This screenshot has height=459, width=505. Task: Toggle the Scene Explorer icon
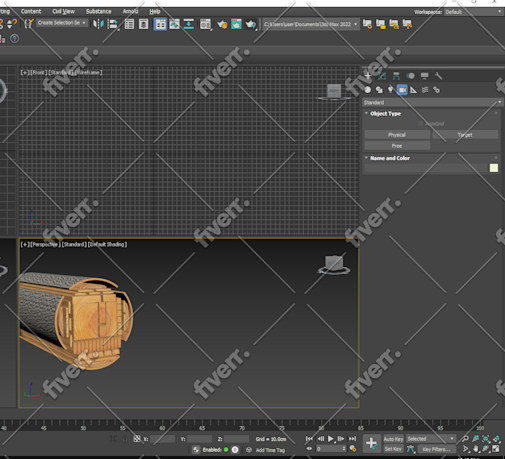[x=129, y=24]
